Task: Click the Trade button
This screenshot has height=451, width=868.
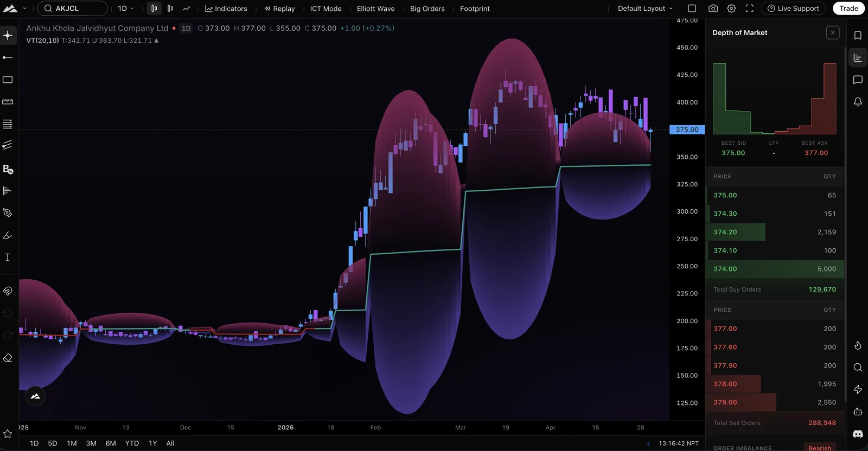Action: coord(848,9)
